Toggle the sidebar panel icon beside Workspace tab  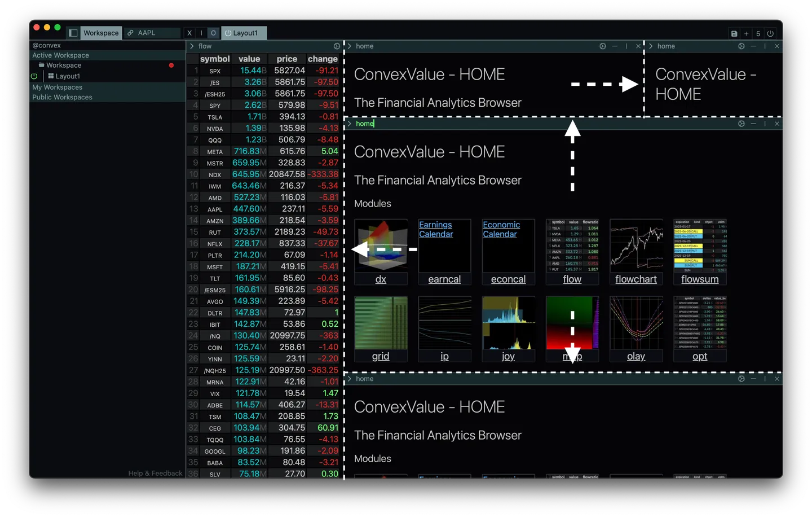[73, 33]
